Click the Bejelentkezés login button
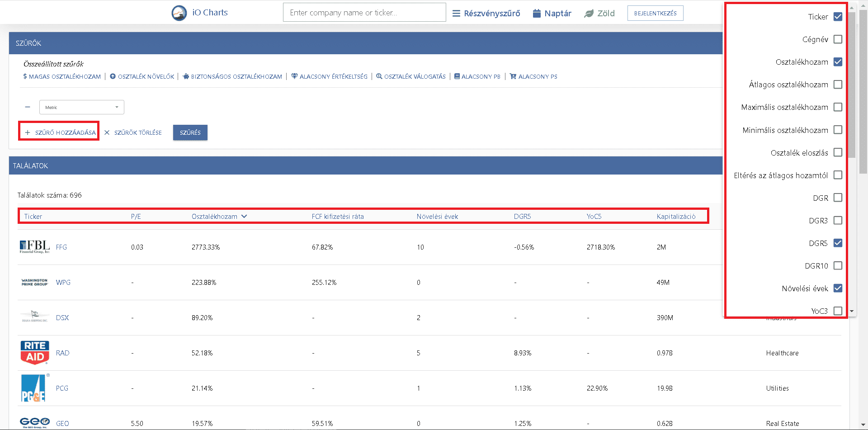Viewport: 868px width, 430px height. (x=655, y=13)
